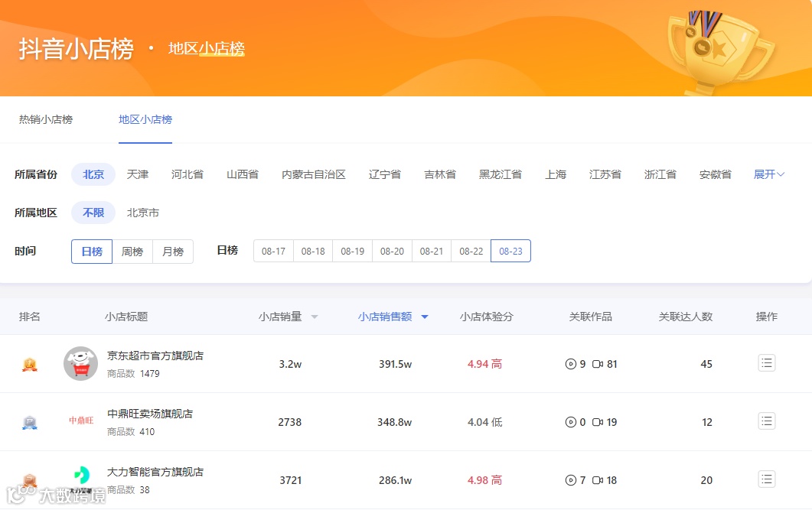
Task: Click sales amount 391.5w
Action: coord(395,364)
